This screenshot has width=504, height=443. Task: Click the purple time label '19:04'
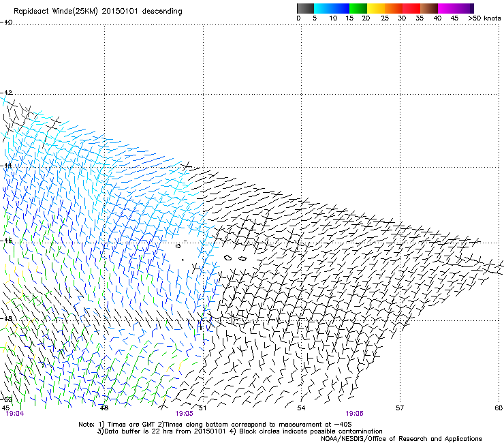click(15, 414)
